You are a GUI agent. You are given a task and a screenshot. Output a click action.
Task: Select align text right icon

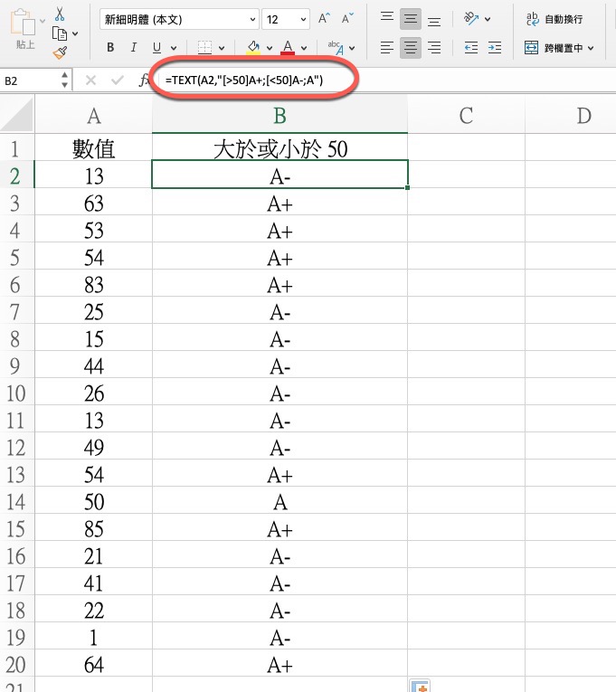point(434,47)
